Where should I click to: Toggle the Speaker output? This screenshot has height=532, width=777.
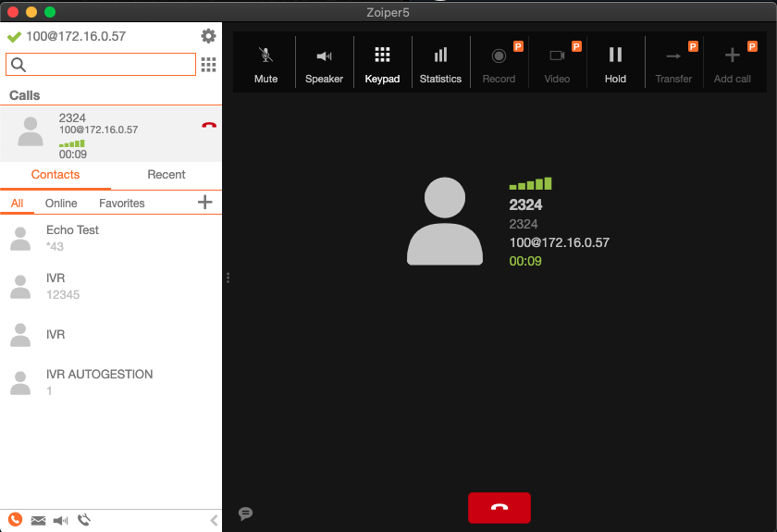[324, 64]
